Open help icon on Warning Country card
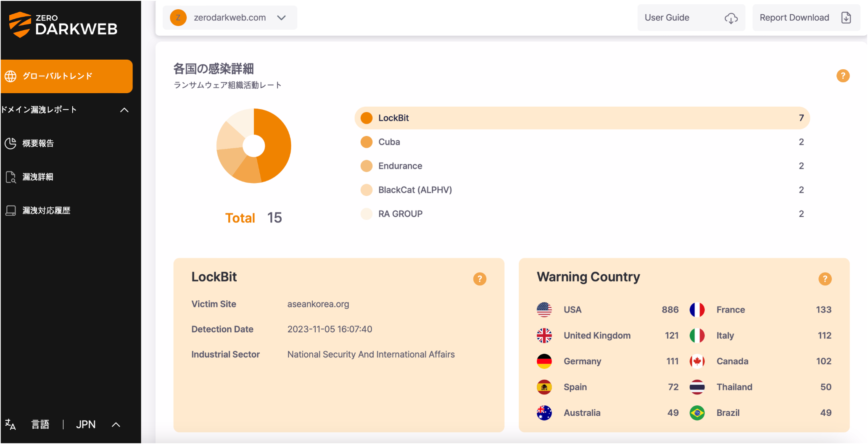Screen dimensions: 868x444 point(825,279)
